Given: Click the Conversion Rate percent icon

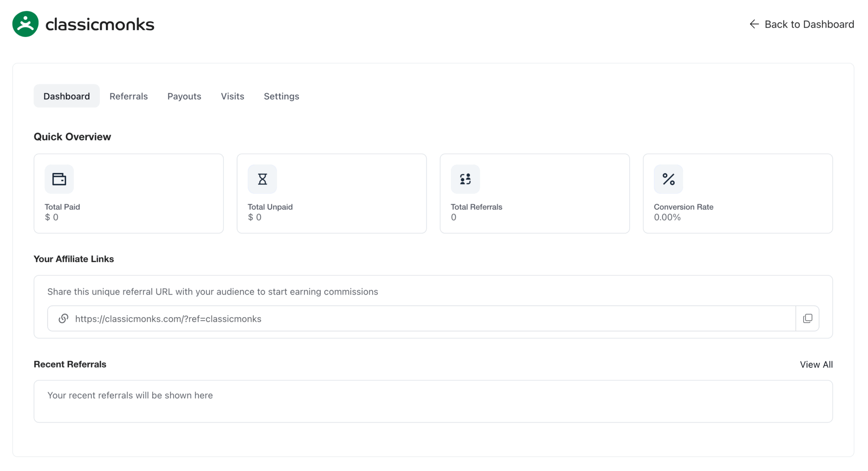Looking at the screenshot, I should point(668,179).
